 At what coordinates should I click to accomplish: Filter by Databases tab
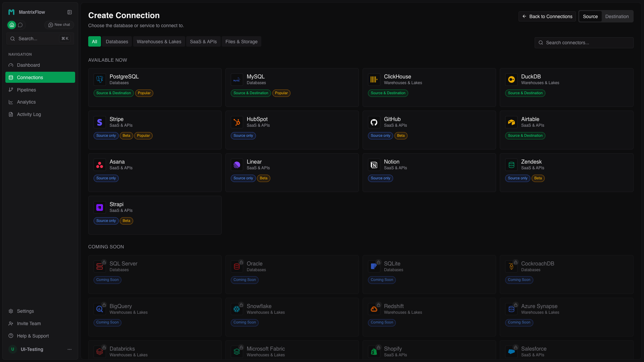[x=117, y=42]
